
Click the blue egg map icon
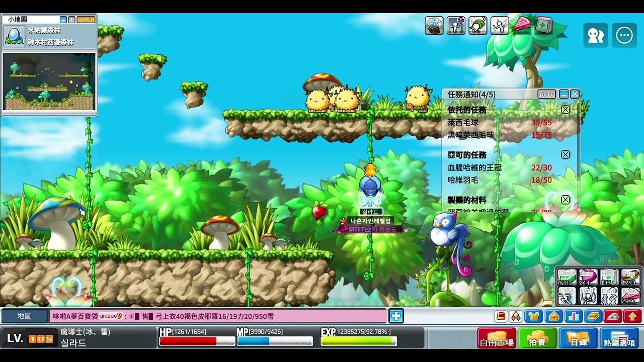pyautogui.click(x=14, y=36)
